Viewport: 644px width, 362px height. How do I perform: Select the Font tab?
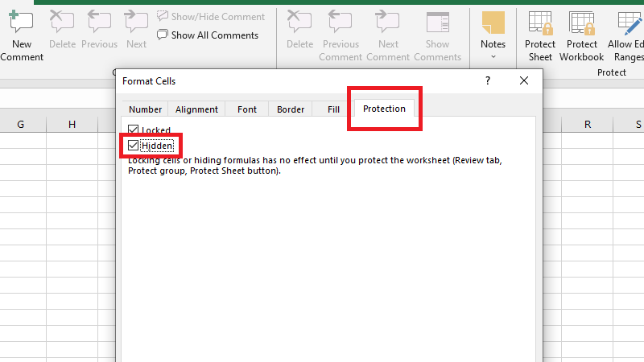click(x=247, y=109)
